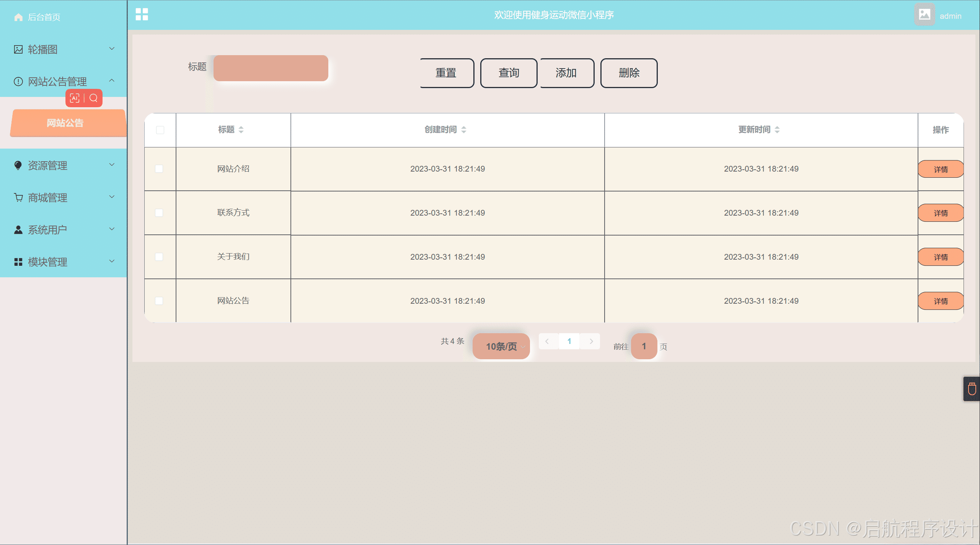Expand the 轮播图 menu chevron
The height and width of the screenshot is (545, 980).
point(112,49)
